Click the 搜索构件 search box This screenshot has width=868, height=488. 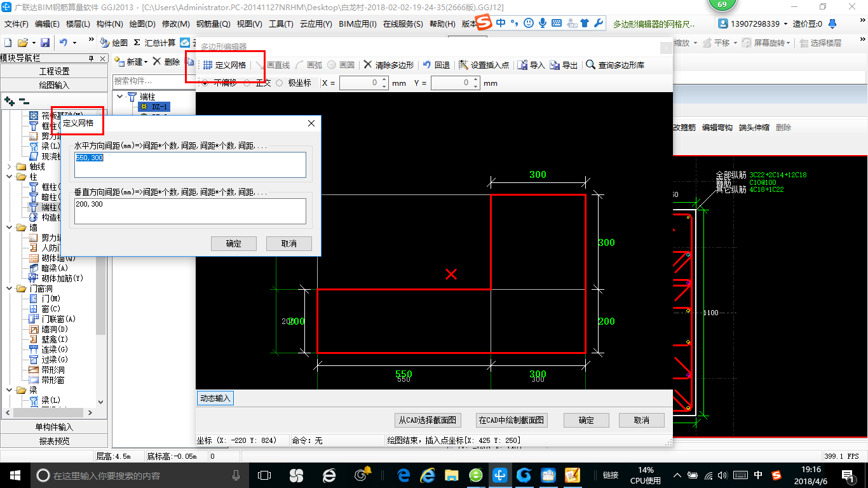[153, 81]
